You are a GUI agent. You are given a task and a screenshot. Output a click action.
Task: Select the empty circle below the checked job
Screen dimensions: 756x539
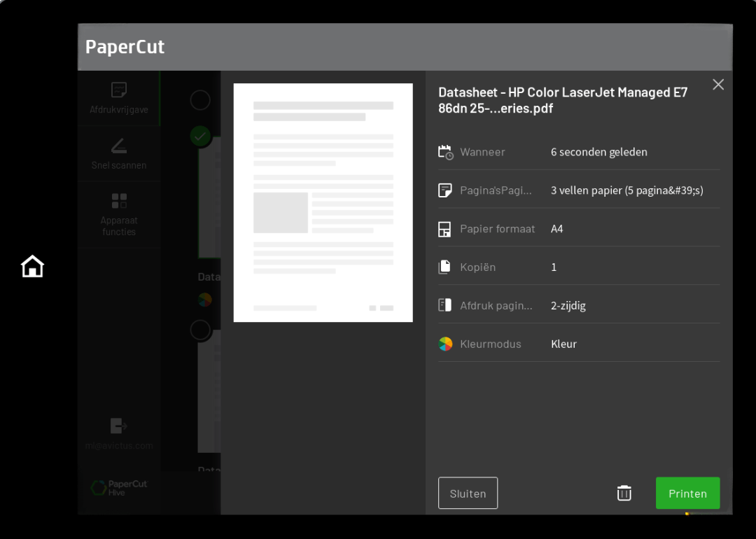(x=200, y=330)
